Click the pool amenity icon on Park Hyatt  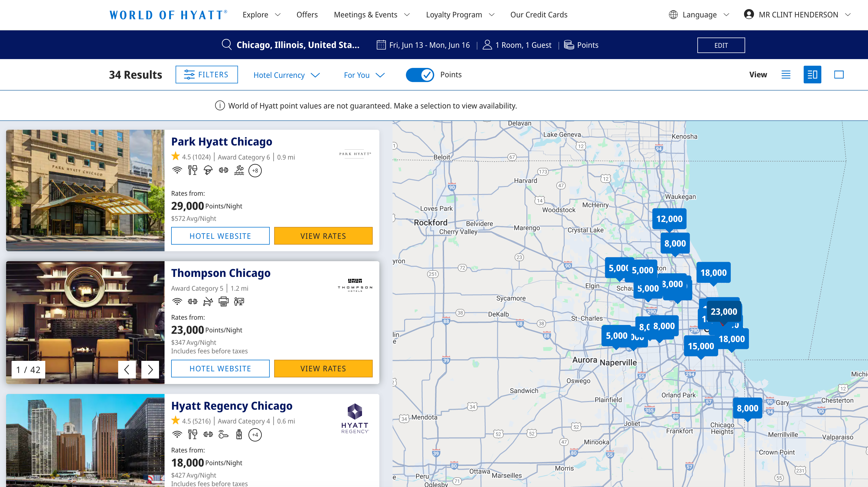click(x=239, y=171)
